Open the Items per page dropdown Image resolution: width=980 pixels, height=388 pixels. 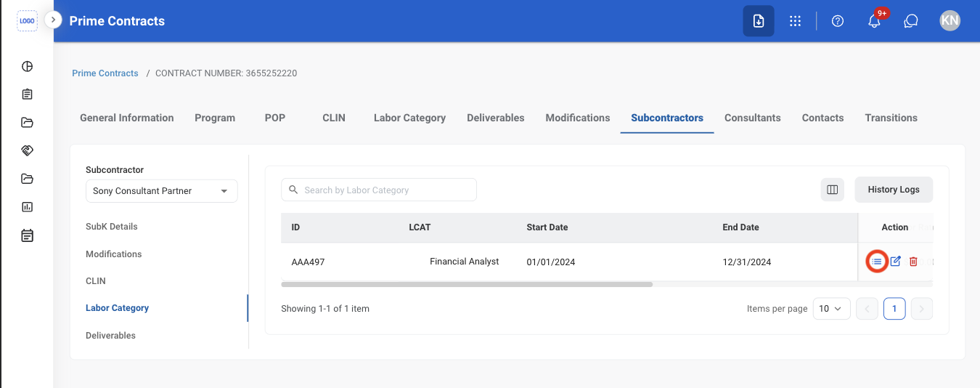click(831, 309)
